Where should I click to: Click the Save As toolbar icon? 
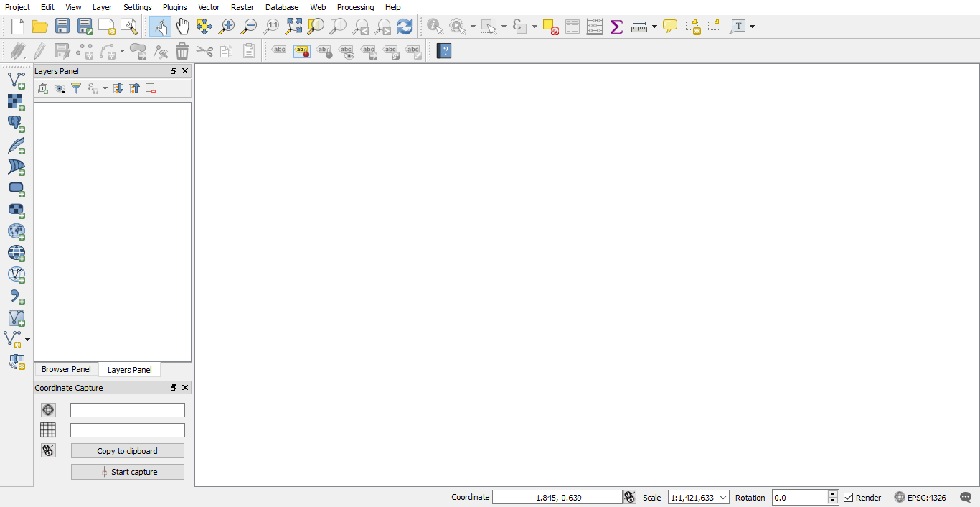pos(85,27)
